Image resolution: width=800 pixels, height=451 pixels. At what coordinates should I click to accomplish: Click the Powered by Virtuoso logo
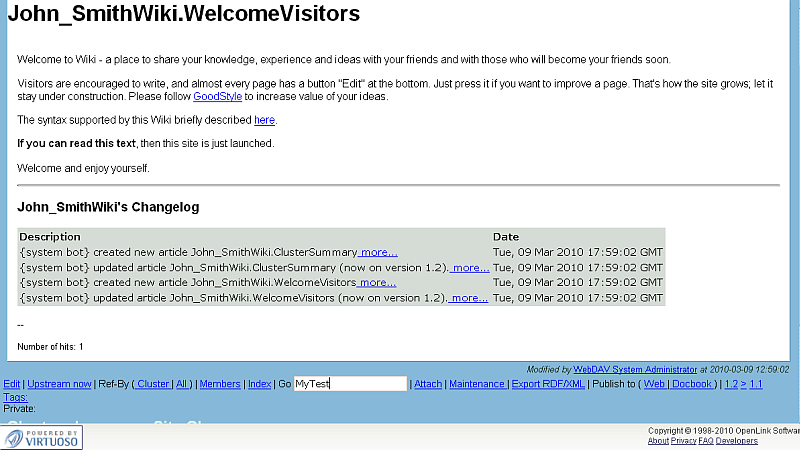[x=42, y=437]
